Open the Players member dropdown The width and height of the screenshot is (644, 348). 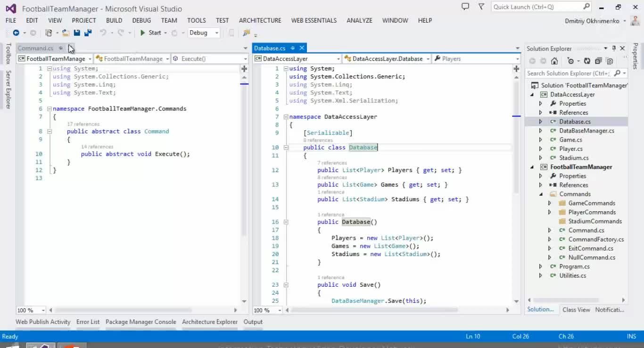point(476,59)
